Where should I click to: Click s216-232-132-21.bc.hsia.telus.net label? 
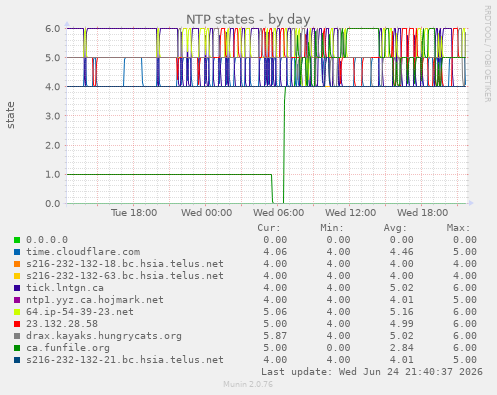(125, 360)
